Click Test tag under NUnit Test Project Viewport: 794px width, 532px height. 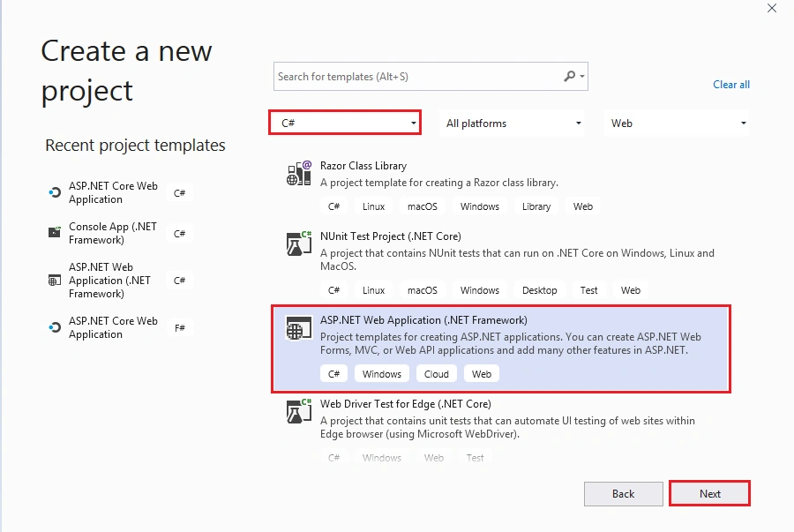(x=589, y=290)
